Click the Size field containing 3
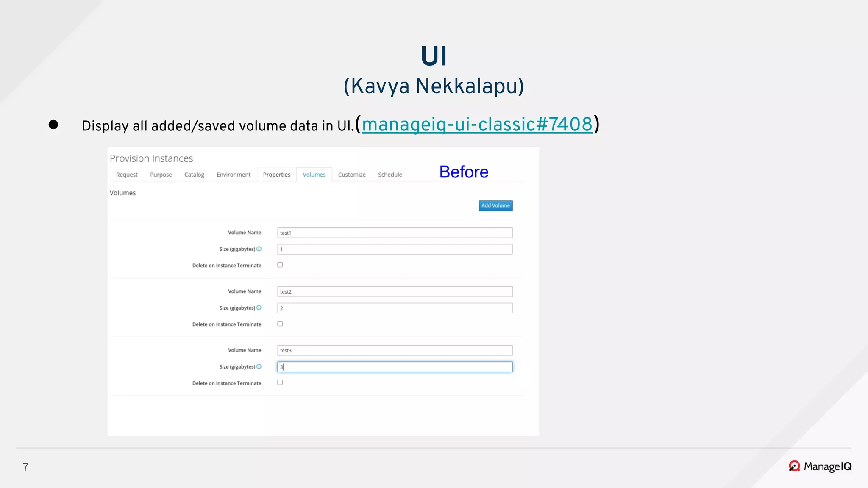 395,367
